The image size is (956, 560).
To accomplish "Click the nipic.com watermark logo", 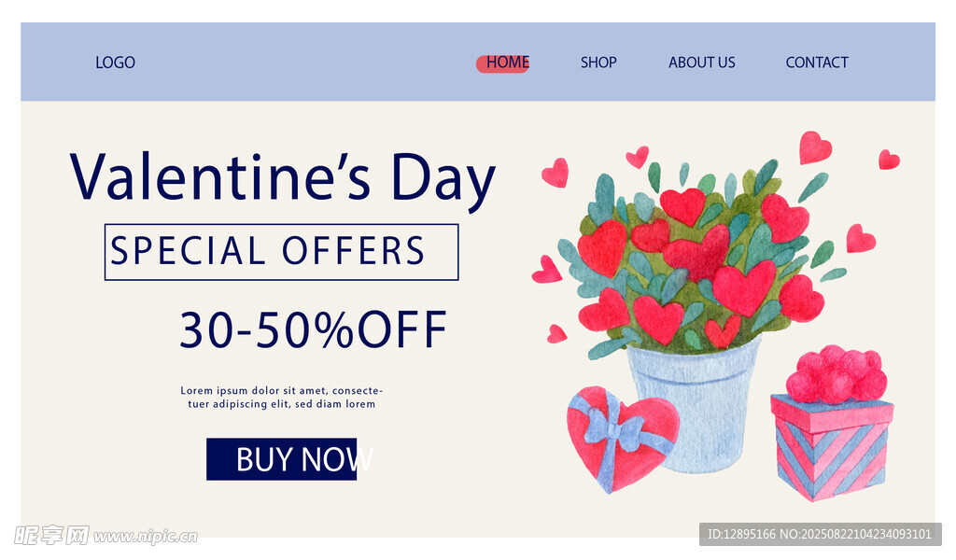I will 105,535.
